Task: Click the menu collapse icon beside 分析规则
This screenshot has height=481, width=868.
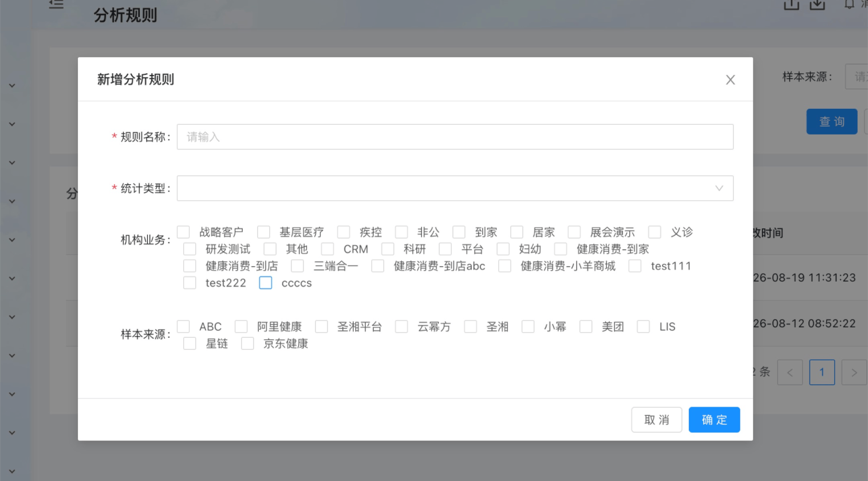Action: [56, 4]
